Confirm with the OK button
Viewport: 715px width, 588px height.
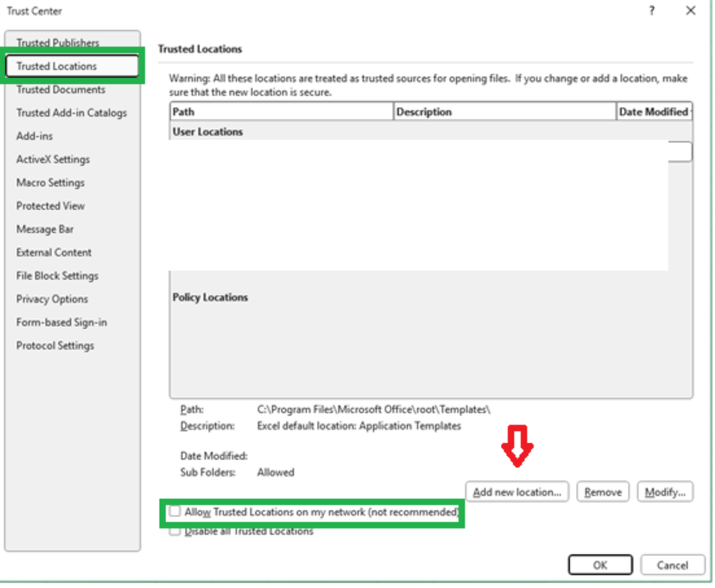pyautogui.click(x=600, y=565)
